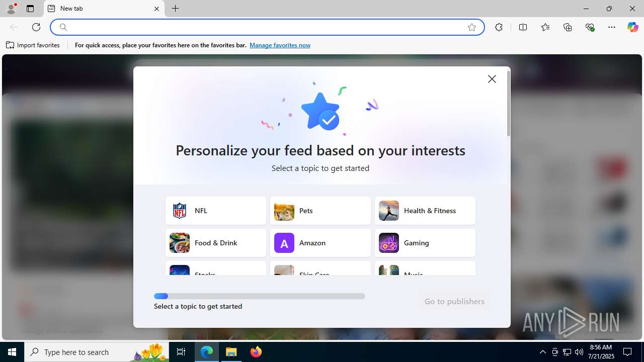Select the New tab tab
Image resolution: width=644 pixels, height=362 pixels.
click(x=104, y=9)
